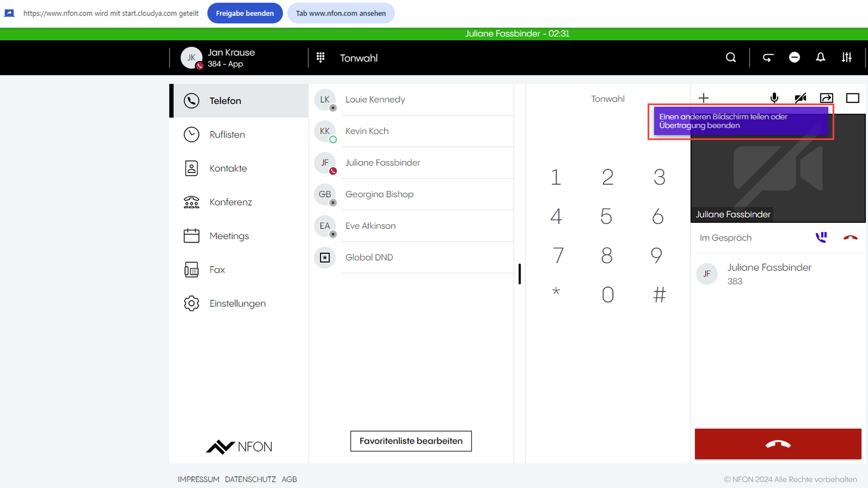Click the screen share icon
The width and height of the screenshot is (868, 488).
point(826,98)
